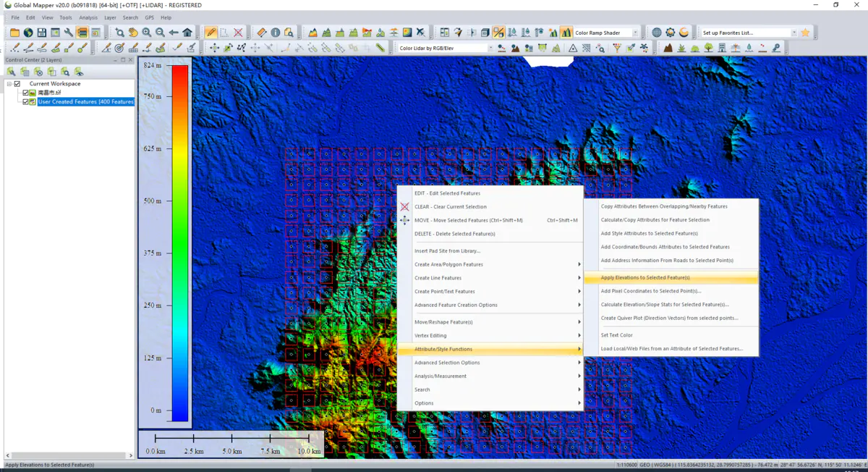Open the Color Ramp Shader dropdown
Image resolution: width=868 pixels, height=472 pixels.
(x=634, y=32)
